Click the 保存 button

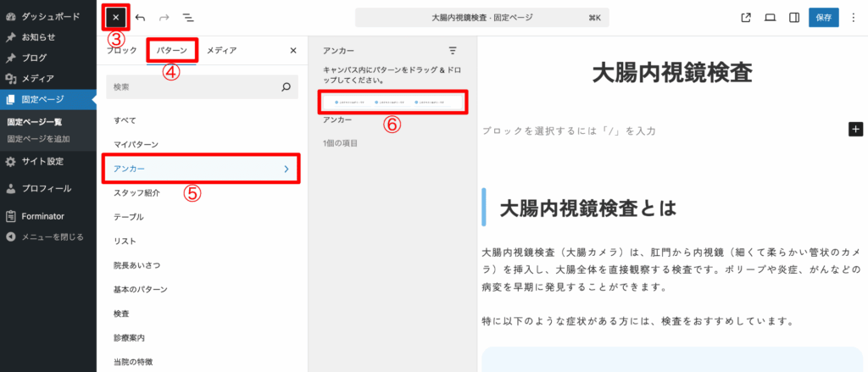click(823, 17)
